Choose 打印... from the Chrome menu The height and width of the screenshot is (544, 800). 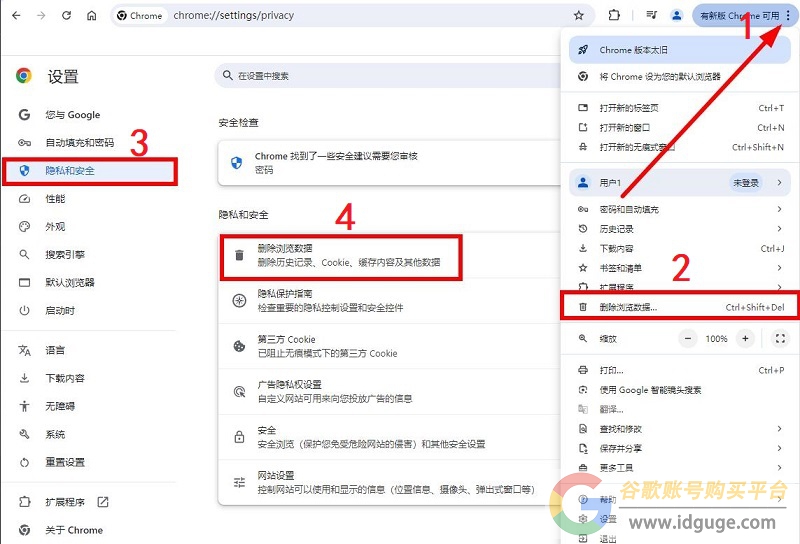click(680, 370)
